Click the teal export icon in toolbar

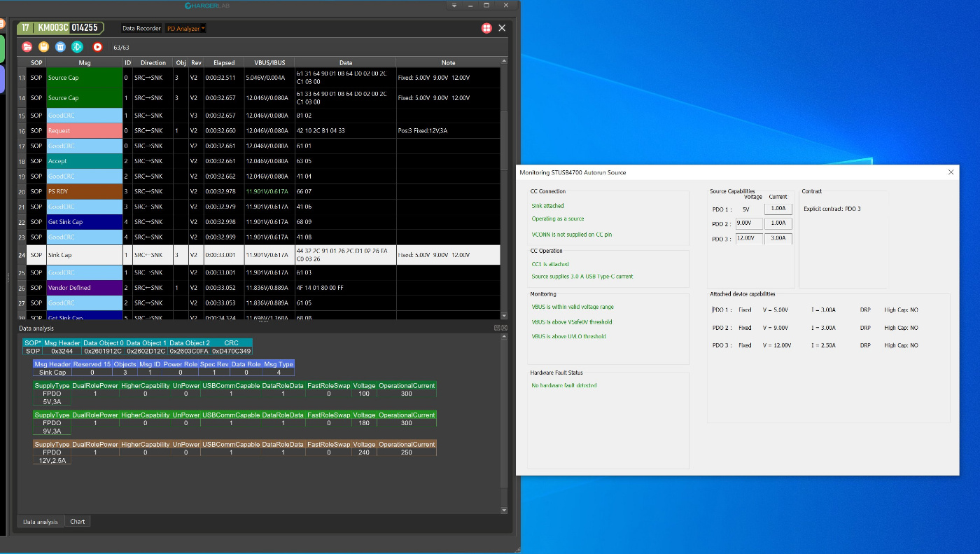coord(77,47)
